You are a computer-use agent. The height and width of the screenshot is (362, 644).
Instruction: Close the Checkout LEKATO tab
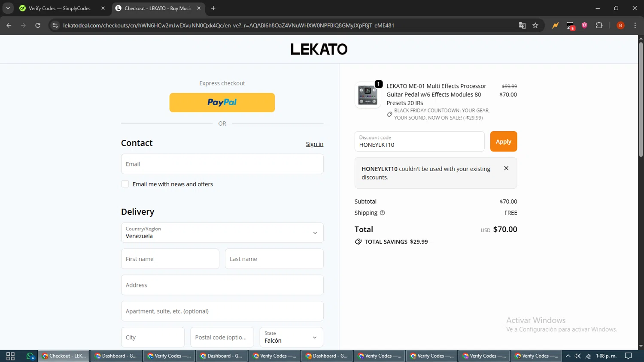[x=199, y=8]
